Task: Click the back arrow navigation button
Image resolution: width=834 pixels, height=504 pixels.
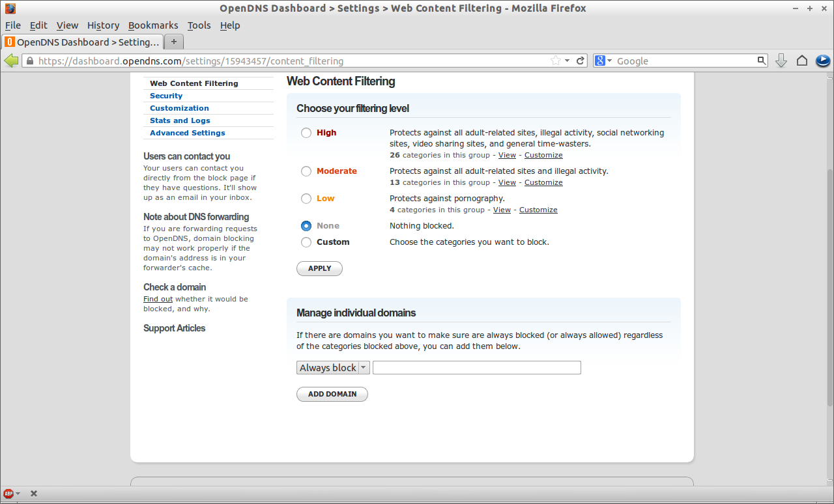Action: pyautogui.click(x=11, y=61)
